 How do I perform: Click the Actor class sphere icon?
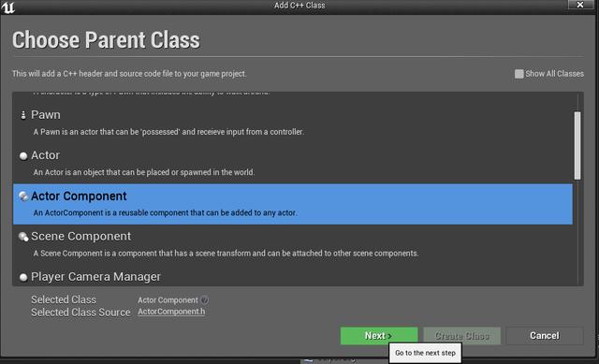coord(23,156)
